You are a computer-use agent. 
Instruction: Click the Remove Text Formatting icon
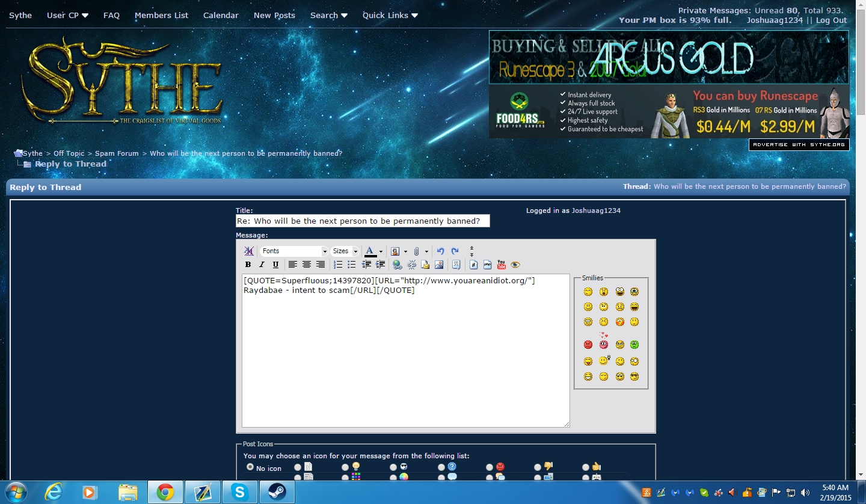coord(248,251)
